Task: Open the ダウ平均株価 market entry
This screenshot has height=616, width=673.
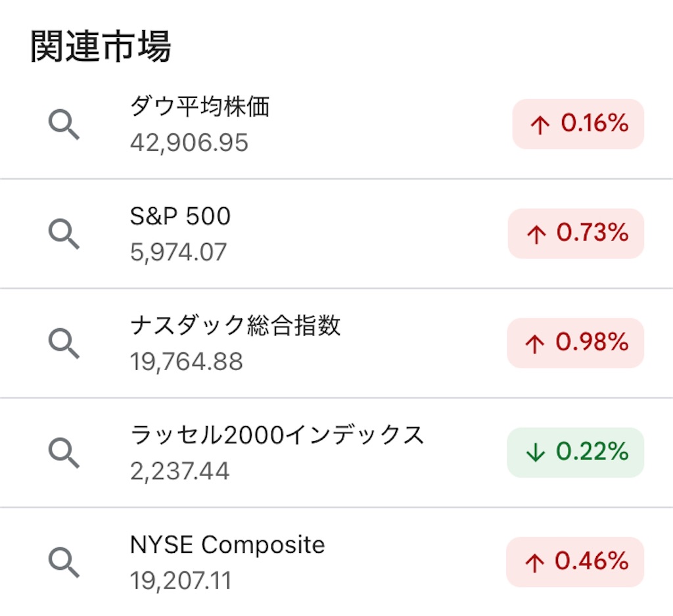Action: tap(200, 107)
